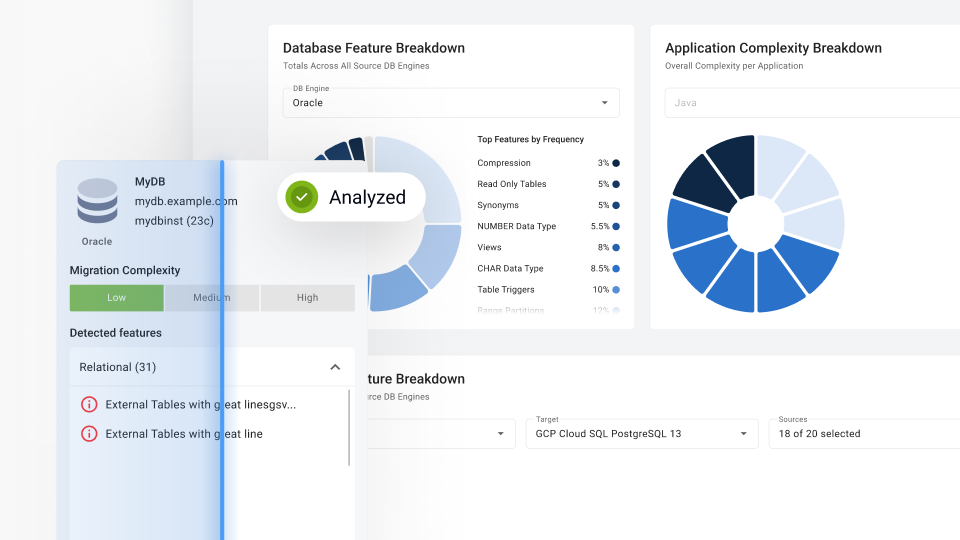Click the Synonyms feature label

498,205
